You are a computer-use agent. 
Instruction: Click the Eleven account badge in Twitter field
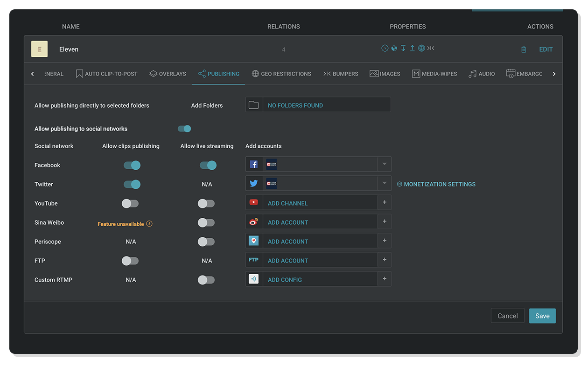pyautogui.click(x=272, y=184)
